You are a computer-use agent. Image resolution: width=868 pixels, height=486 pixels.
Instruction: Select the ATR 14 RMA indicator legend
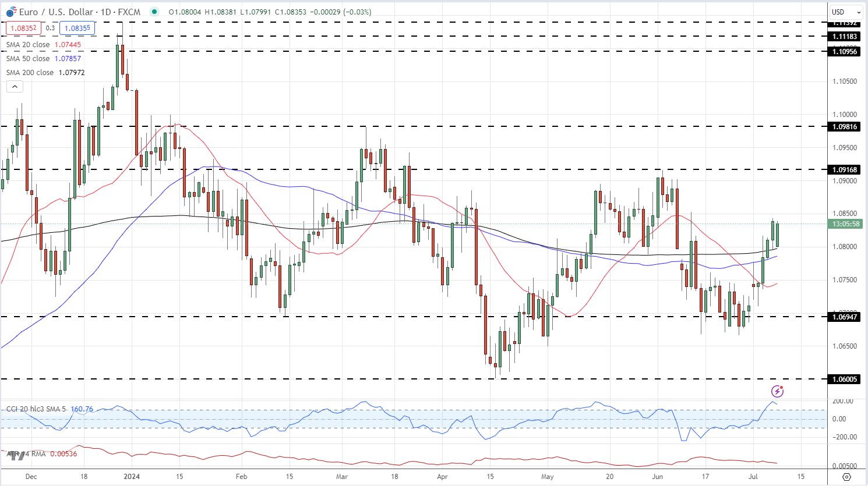(x=26, y=454)
